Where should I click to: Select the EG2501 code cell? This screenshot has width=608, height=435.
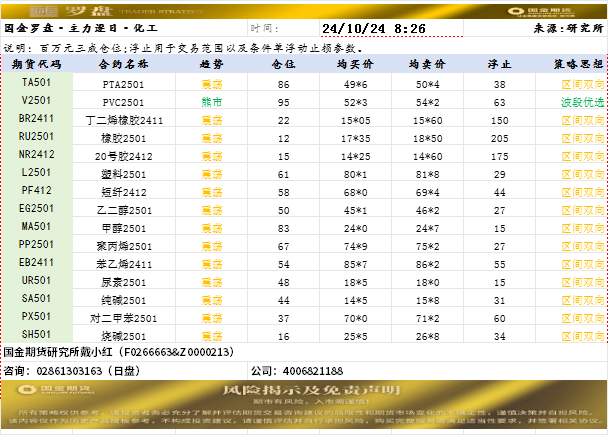point(36,208)
